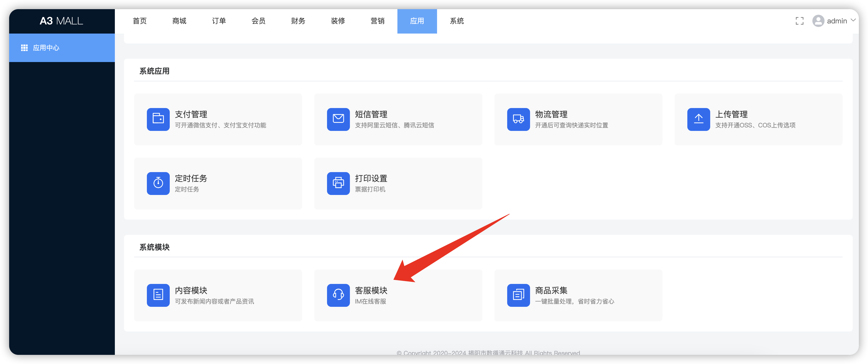868x364 pixels.
Task: Click the 客服模块 headset icon
Action: 338,295
